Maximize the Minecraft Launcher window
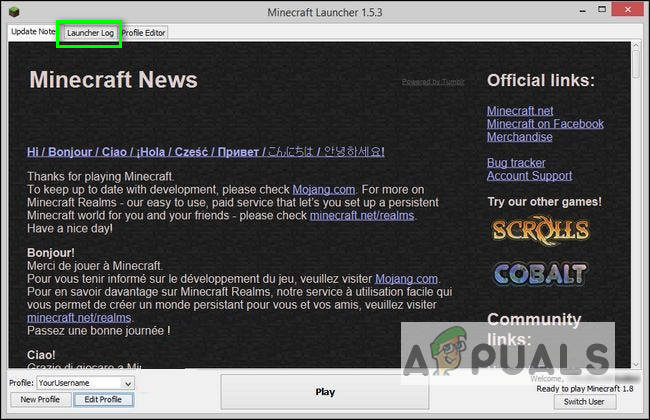 [602, 10]
